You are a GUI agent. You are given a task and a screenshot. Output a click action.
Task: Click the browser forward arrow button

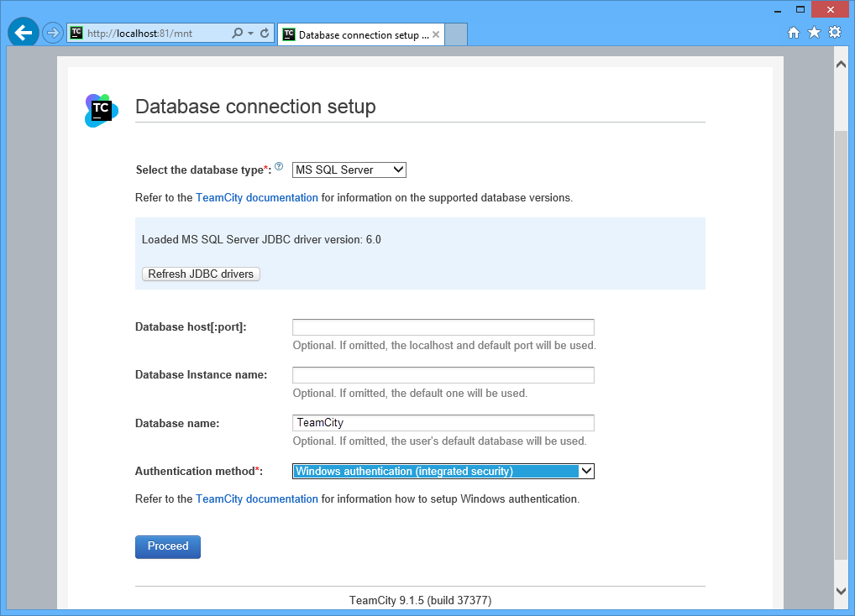(53, 34)
